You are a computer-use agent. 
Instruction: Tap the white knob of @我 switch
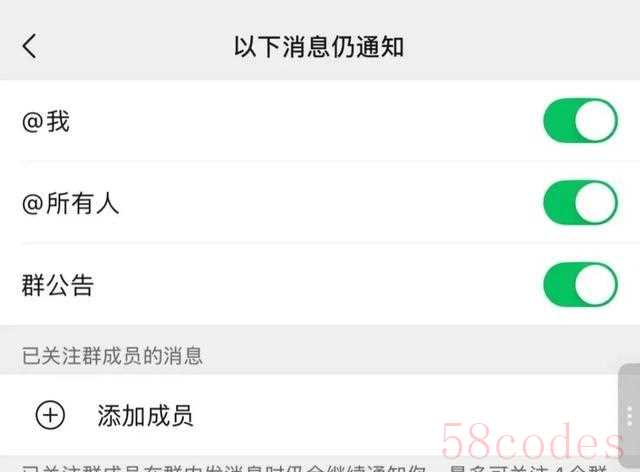click(x=596, y=121)
